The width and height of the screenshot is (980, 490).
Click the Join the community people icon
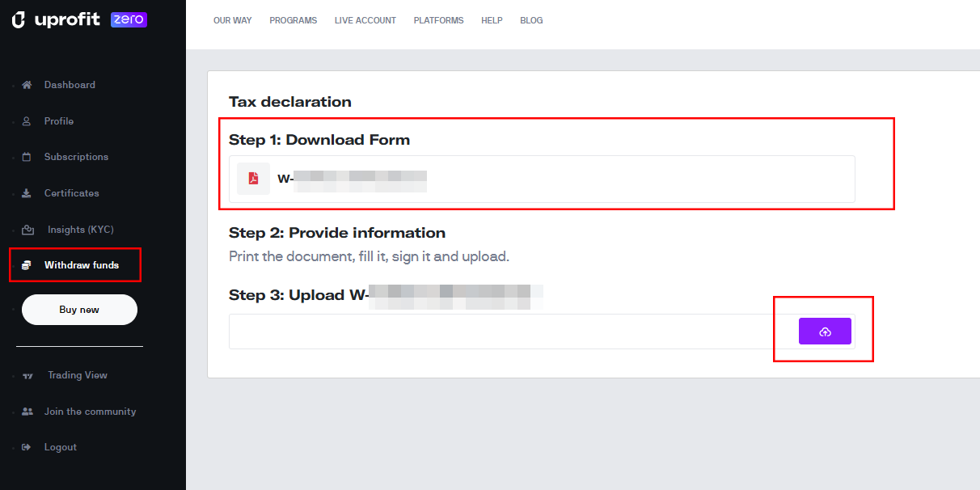[x=27, y=412]
